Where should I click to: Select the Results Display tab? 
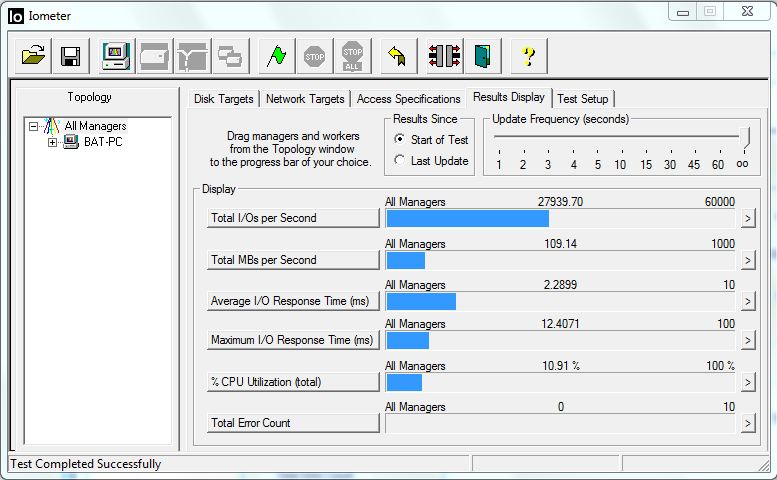[508, 97]
